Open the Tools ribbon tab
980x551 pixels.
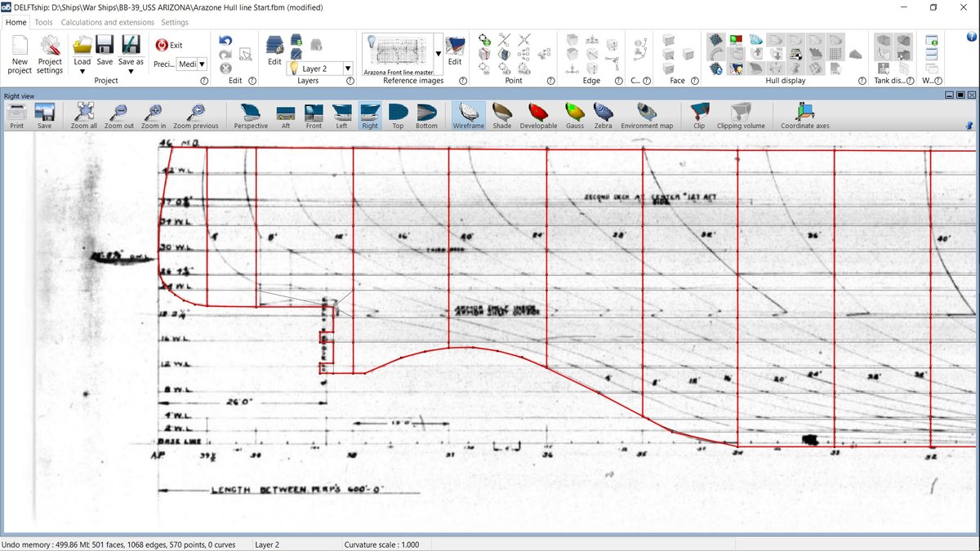pyautogui.click(x=44, y=22)
